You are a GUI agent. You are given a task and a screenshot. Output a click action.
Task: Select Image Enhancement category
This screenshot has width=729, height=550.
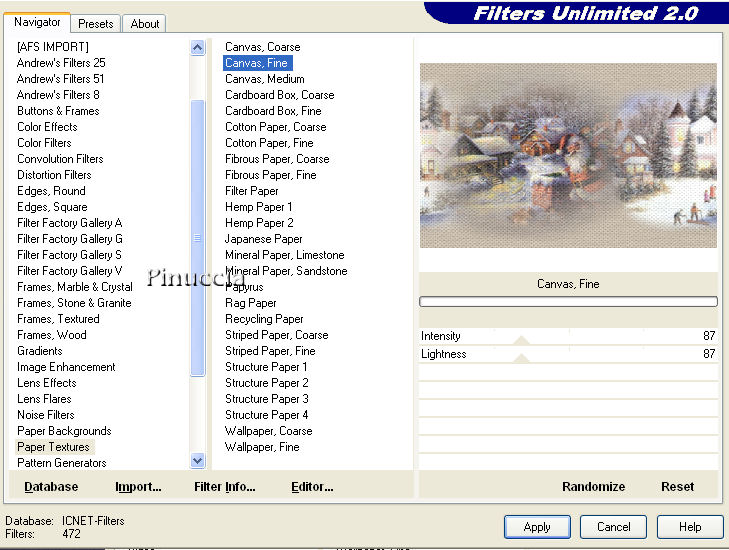click(66, 367)
